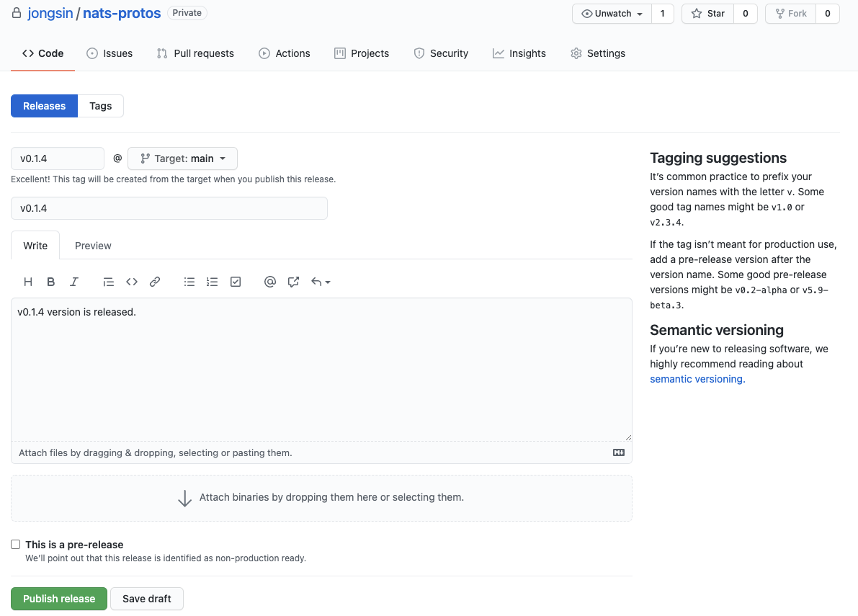Click the Fork button
Screen dimensions: 858x616
click(x=791, y=14)
